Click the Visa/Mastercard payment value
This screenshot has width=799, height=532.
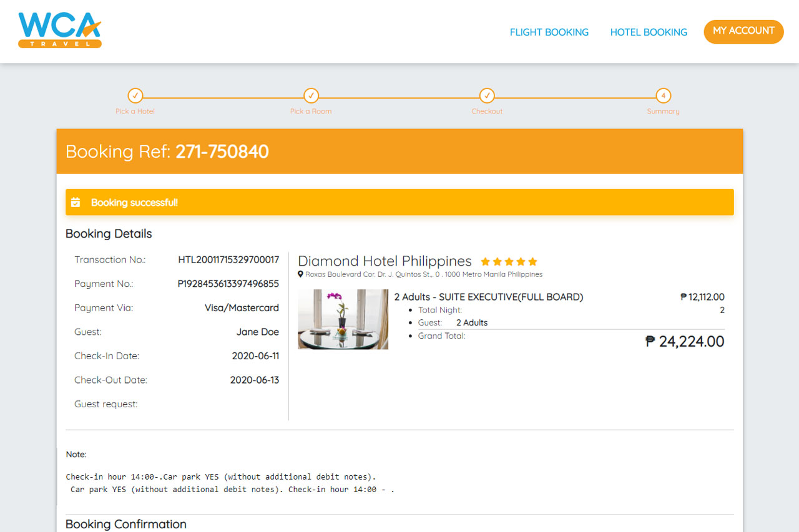(242, 308)
